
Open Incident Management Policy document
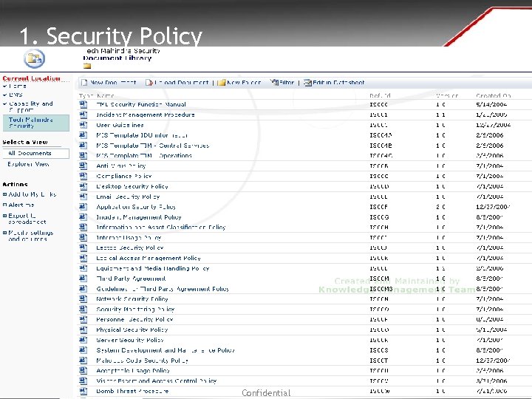(x=139, y=217)
